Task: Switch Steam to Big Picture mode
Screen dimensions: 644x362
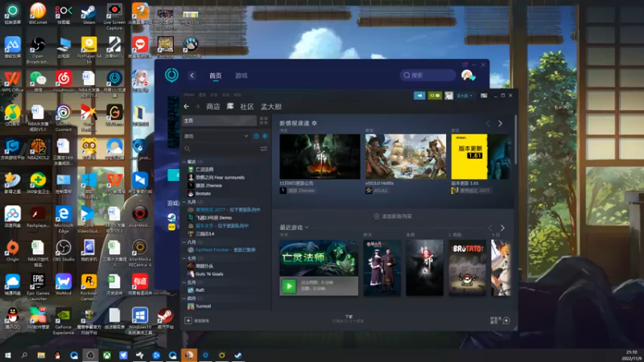Action: (484, 95)
